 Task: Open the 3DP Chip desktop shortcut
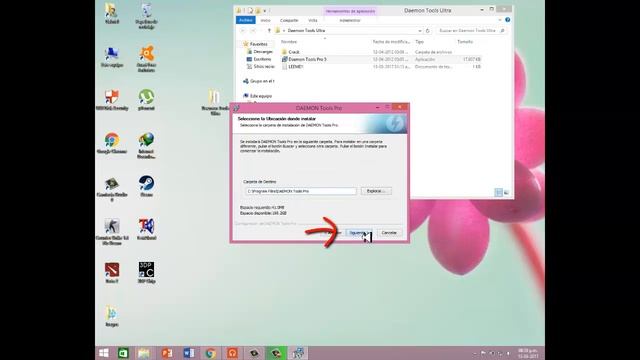pyautogui.click(x=146, y=273)
